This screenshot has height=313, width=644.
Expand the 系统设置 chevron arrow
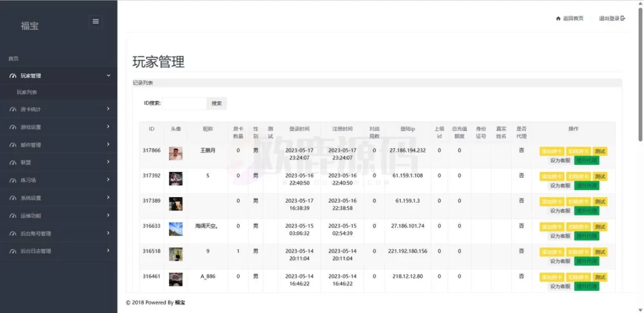(x=108, y=197)
